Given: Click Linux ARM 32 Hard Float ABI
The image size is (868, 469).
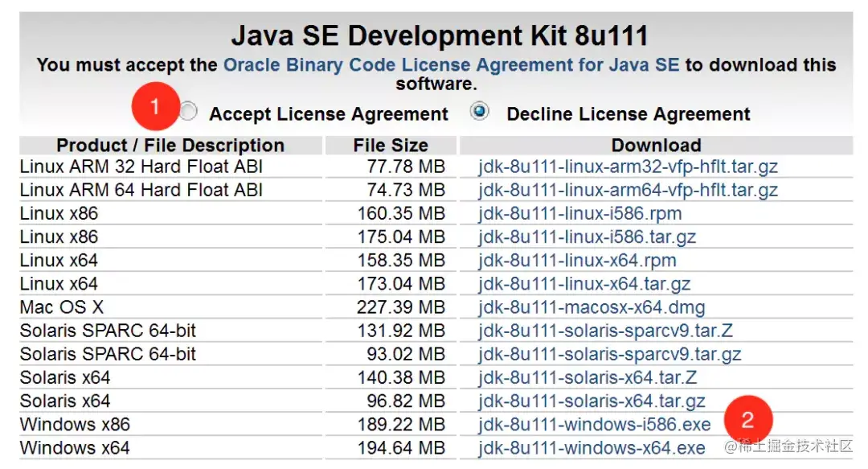Looking at the screenshot, I should pos(141,167).
